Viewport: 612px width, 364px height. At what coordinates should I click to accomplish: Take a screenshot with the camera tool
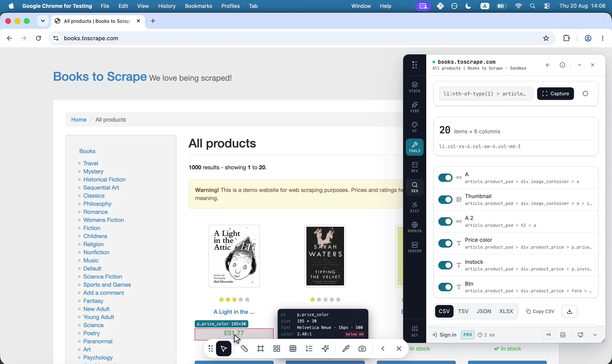(362, 349)
